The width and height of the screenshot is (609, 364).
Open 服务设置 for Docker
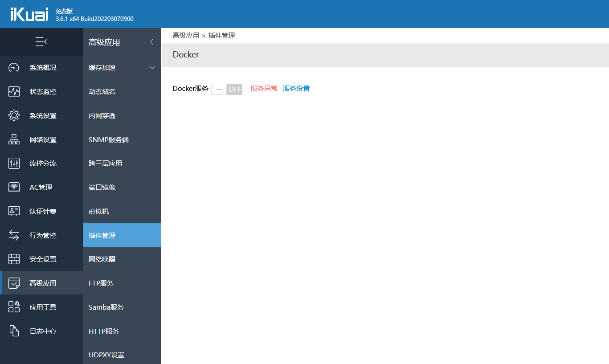point(296,89)
